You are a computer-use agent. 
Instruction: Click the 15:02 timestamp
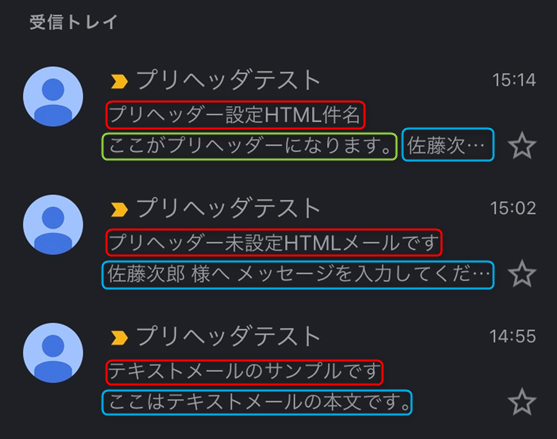coord(513,208)
